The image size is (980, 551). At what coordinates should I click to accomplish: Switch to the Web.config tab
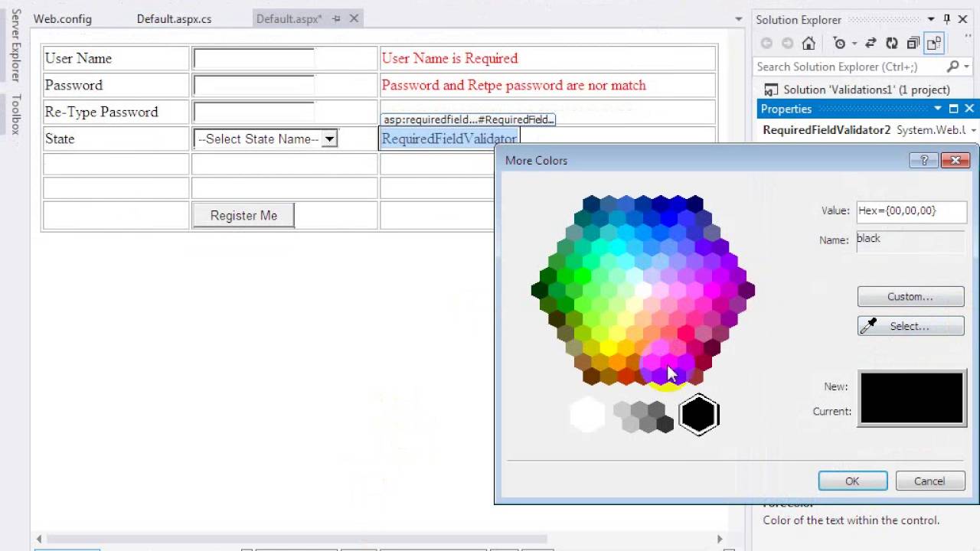click(x=63, y=18)
